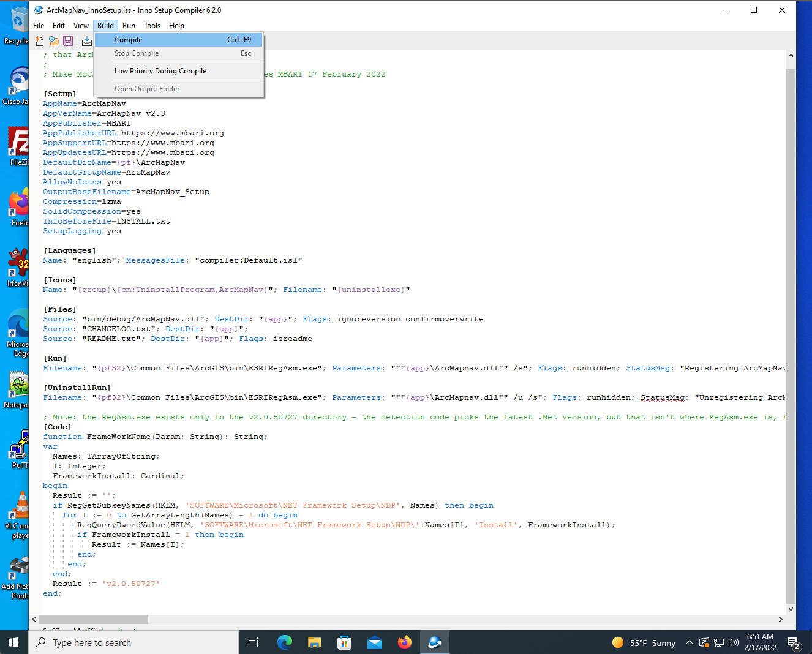Click the New script toolbar icon
Image resolution: width=812 pixels, height=654 pixels.
(39, 41)
